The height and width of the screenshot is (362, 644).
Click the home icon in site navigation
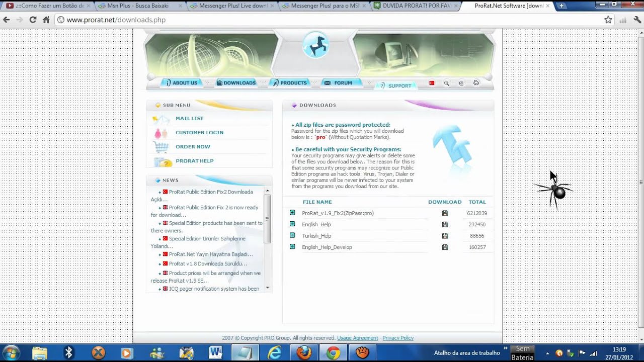point(476,83)
